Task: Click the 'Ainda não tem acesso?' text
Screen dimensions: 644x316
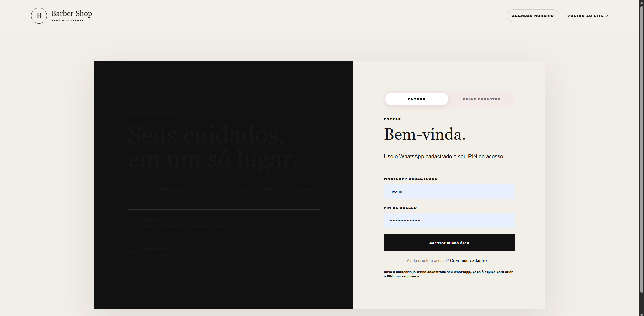Action: coord(428,261)
